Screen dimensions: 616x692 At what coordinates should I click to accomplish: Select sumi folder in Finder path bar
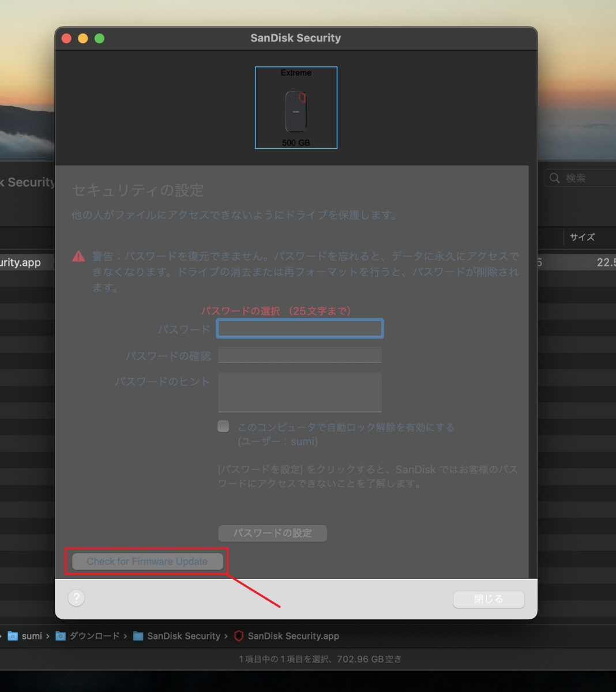25,636
